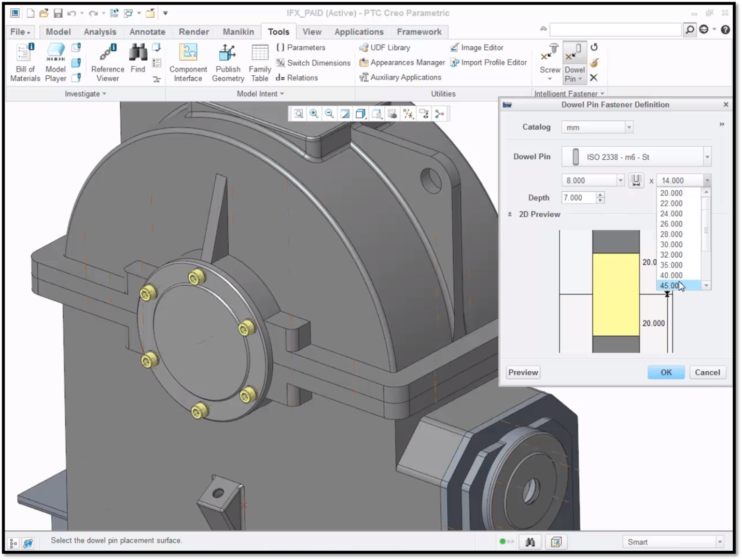Viewport: 742px width, 560px height.
Task: Click the Save icon in quick access toolbar
Action: [x=58, y=13]
